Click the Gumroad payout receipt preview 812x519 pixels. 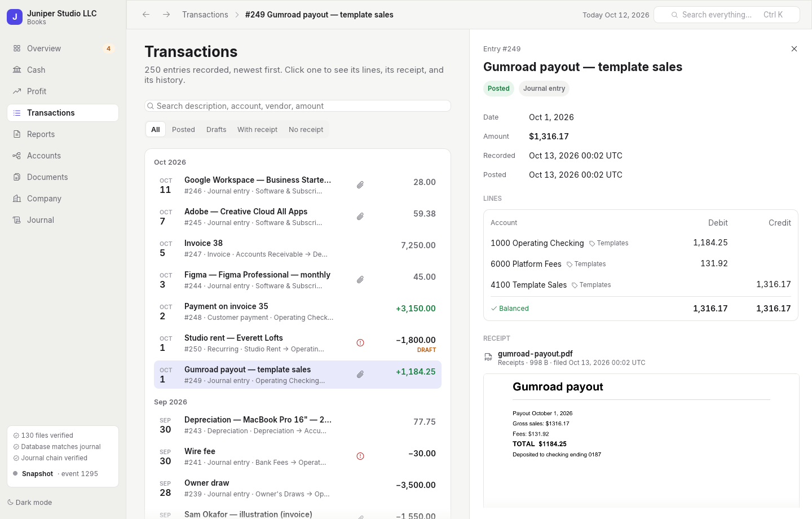(641, 440)
